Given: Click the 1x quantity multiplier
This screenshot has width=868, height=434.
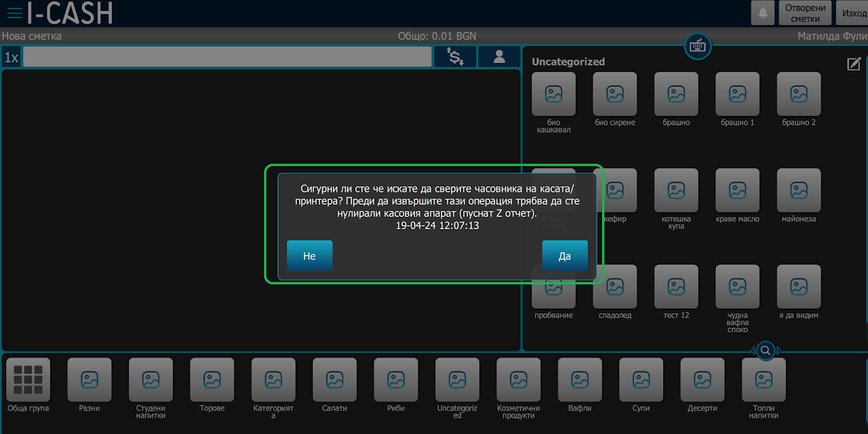Looking at the screenshot, I should click(12, 57).
